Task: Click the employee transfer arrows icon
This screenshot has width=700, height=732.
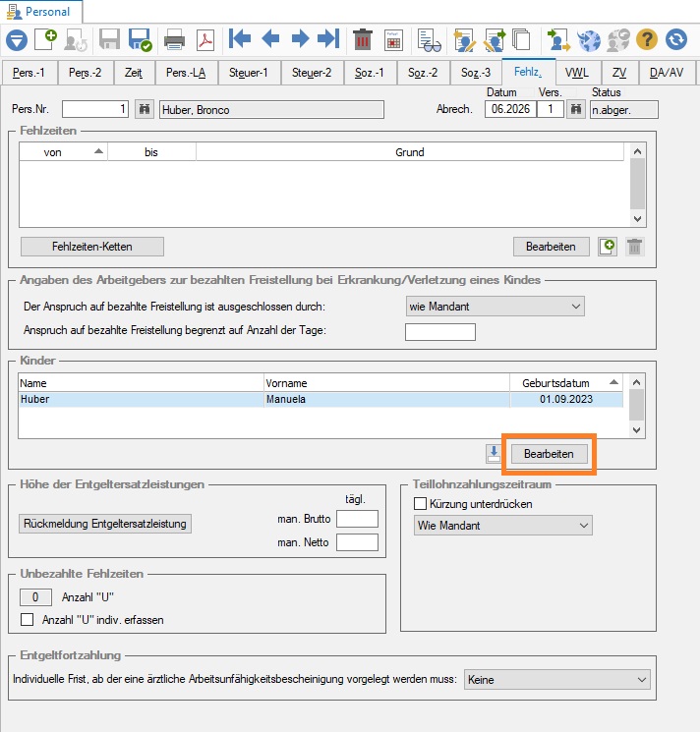Action: 558,40
